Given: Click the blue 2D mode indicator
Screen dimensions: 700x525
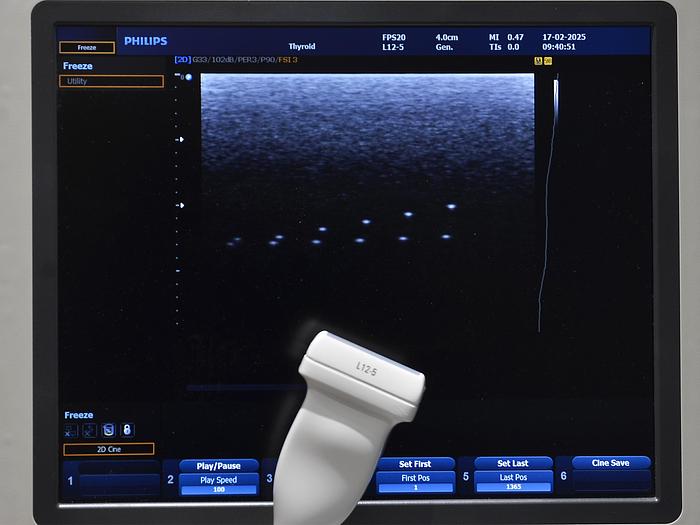Looking at the screenshot, I should point(182,60).
